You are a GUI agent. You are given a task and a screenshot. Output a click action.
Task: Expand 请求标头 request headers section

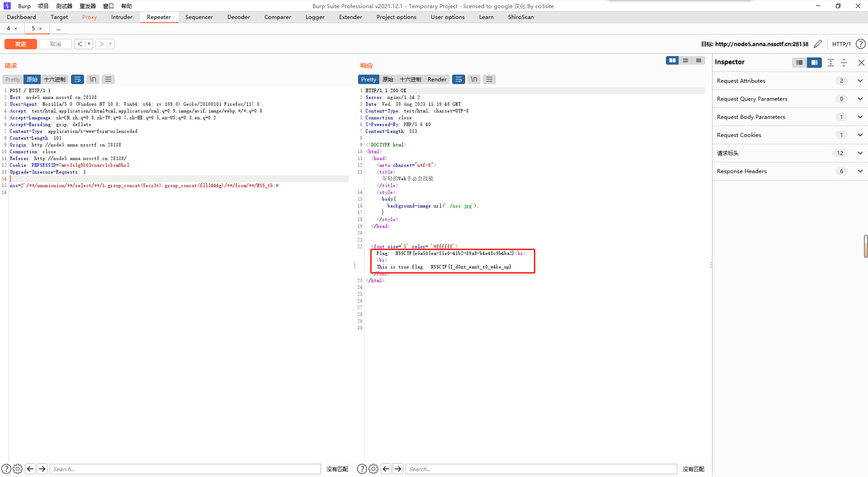[790, 153]
